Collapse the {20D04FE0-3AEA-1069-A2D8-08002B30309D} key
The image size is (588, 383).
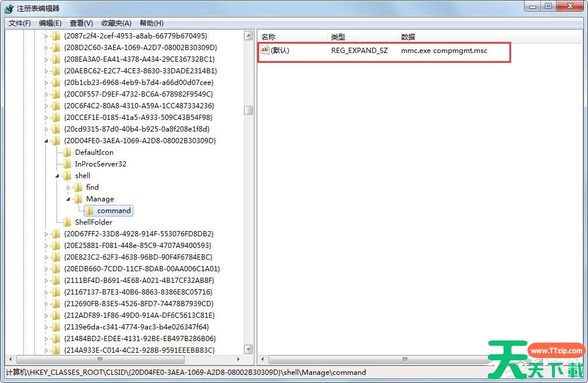(x=46, y=141)
